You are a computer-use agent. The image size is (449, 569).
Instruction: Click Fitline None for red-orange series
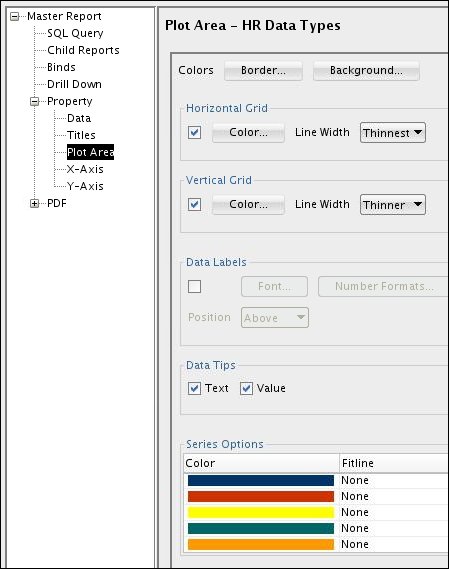(x=394, y=496)
